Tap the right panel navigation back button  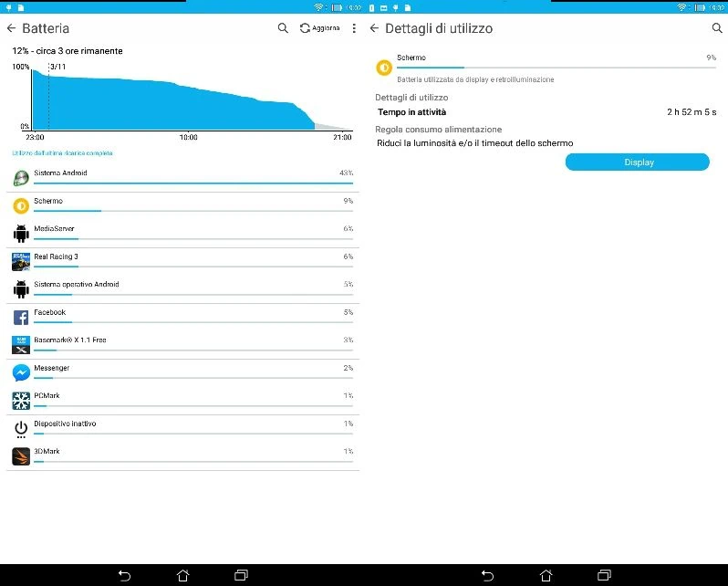pyautogui.click(x=487, y=575)
